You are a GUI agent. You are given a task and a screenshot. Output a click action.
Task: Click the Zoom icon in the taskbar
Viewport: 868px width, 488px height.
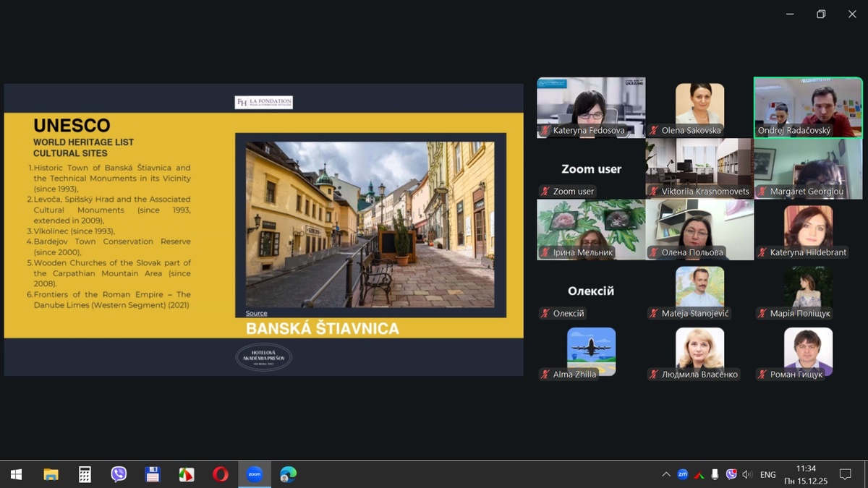click(x=254, y=474)
